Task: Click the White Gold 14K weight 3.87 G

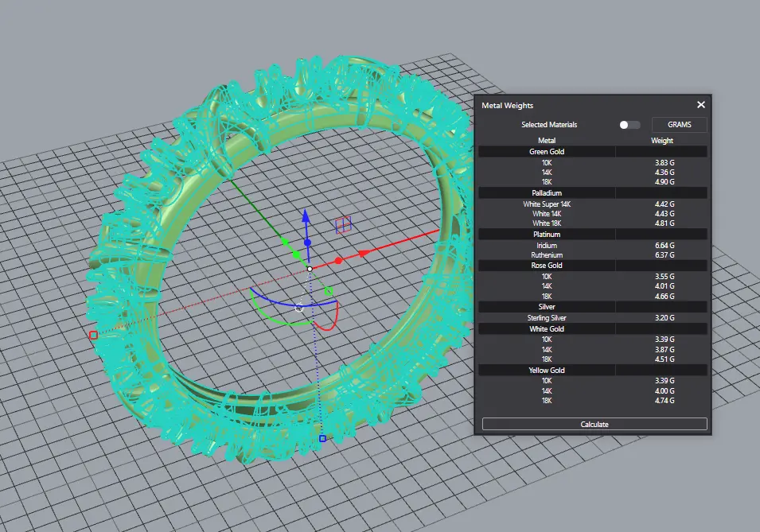Action: [665, 349]
